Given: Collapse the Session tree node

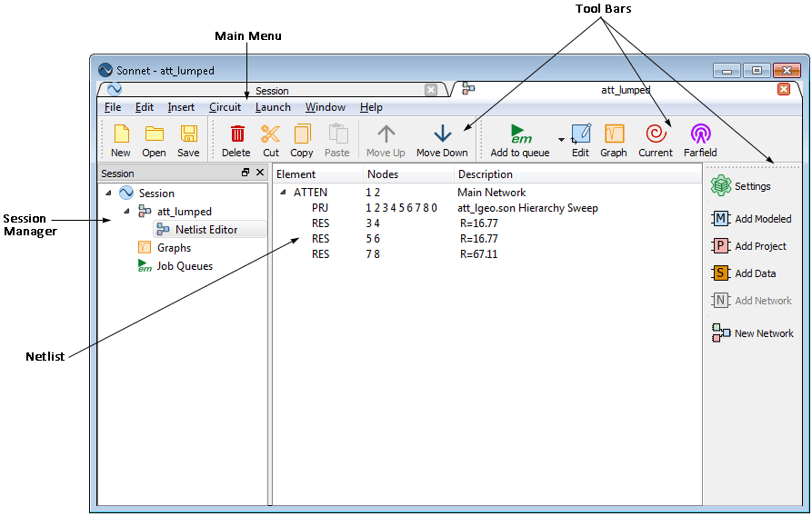Looking at the screenshot, I should 110,193.
